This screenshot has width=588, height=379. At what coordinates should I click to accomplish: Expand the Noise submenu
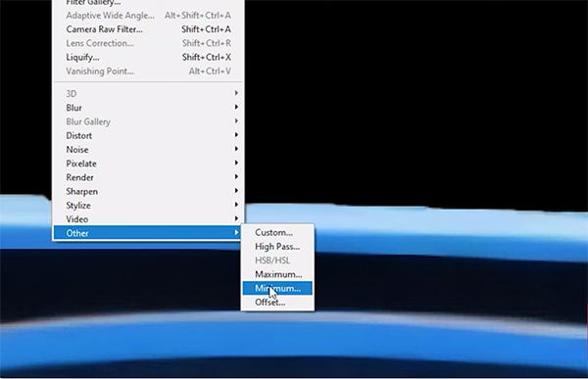coord(148,149)
